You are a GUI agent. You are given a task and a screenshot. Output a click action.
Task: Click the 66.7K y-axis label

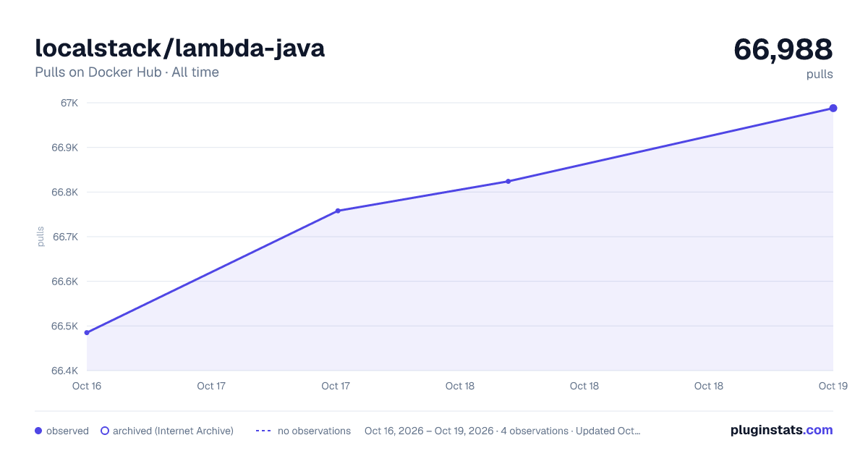click(65, 237)
